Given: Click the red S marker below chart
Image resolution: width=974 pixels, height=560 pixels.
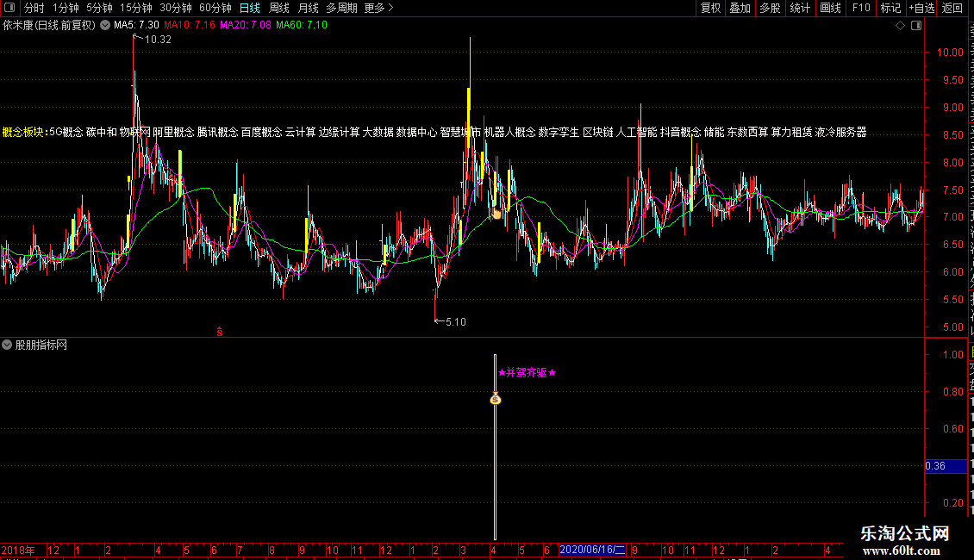Looking at the screenshot, I should (x=219, y=333).
